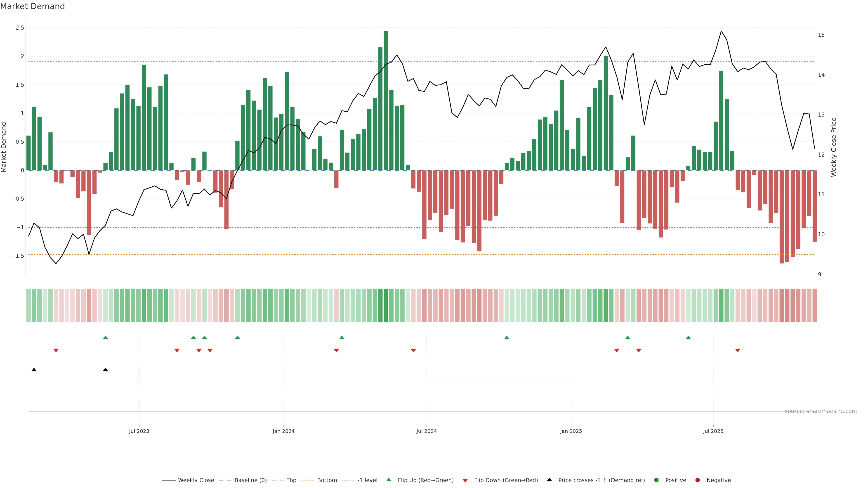Viewport: 868px width, 488px height.
Task: Click the green flip-up marker near Oct 2024
Action: 507,338
